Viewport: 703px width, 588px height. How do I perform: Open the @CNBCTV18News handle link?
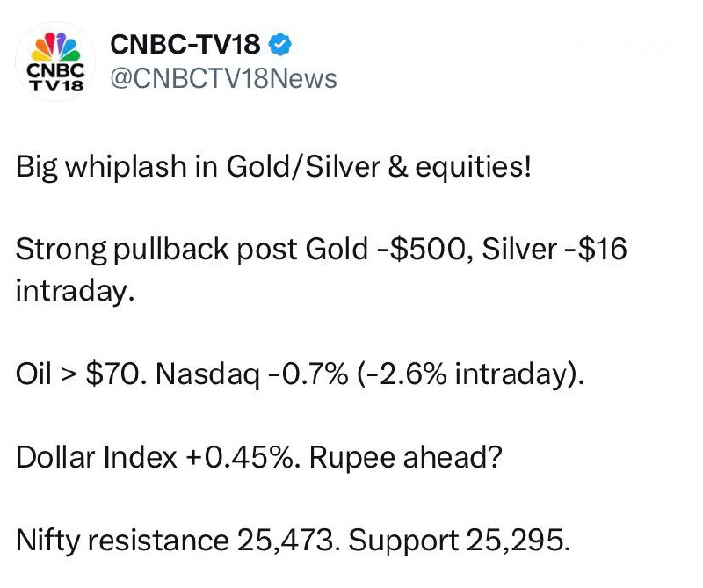[223, 79]
